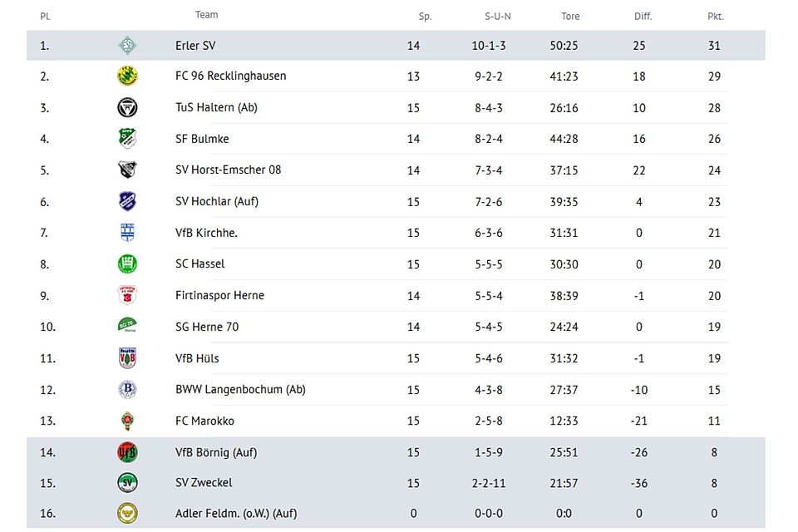Click the SV Zweckel club badge
This screenshot has height=532, width=798.
(127, 483)
